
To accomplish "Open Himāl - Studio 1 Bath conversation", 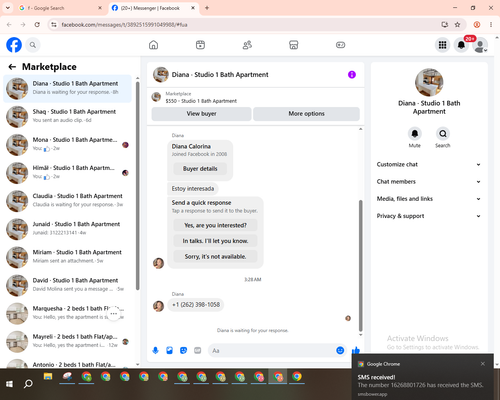I will pos(67,173).
